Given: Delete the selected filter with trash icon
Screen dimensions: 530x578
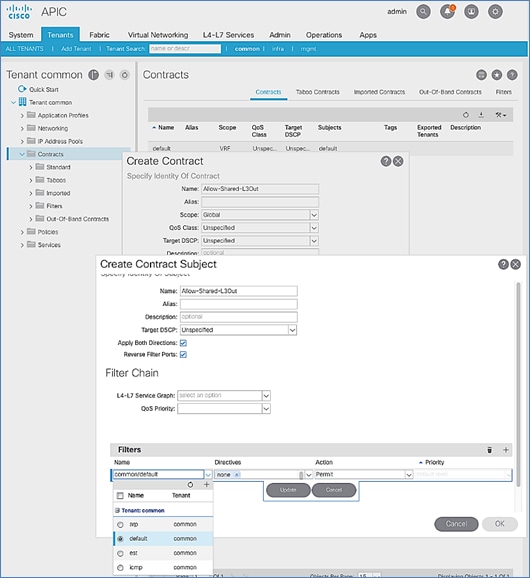Looking at the screenshot, I should coord(489,450).
